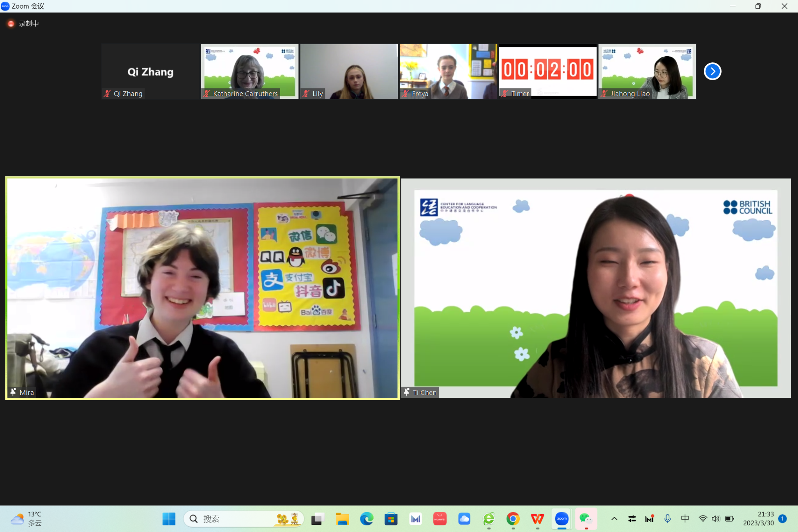Image resolution: width=798 pixels, height=532 pixels.
Task: Click muted mic icon on Katharine Carruthers
Action: click(207, 94)
